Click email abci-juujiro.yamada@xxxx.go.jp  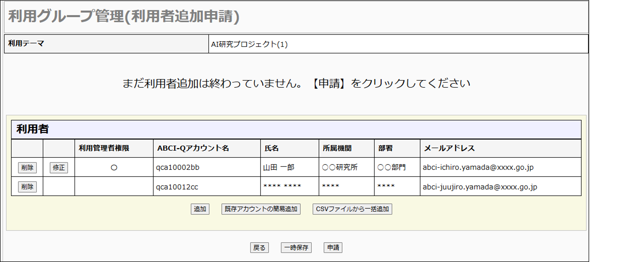pos(480,187)
